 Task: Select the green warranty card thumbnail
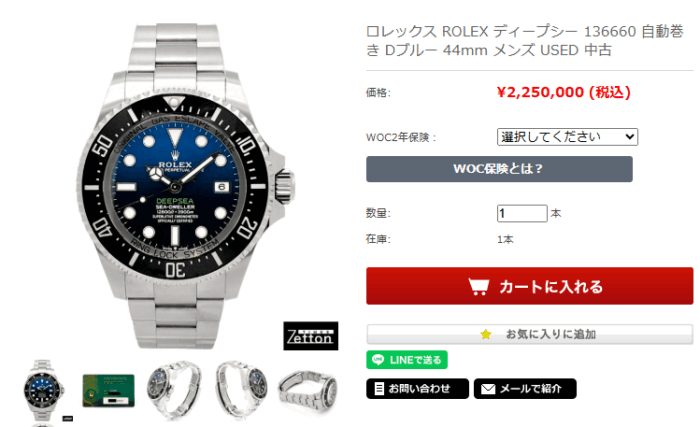tap(108, 390)
